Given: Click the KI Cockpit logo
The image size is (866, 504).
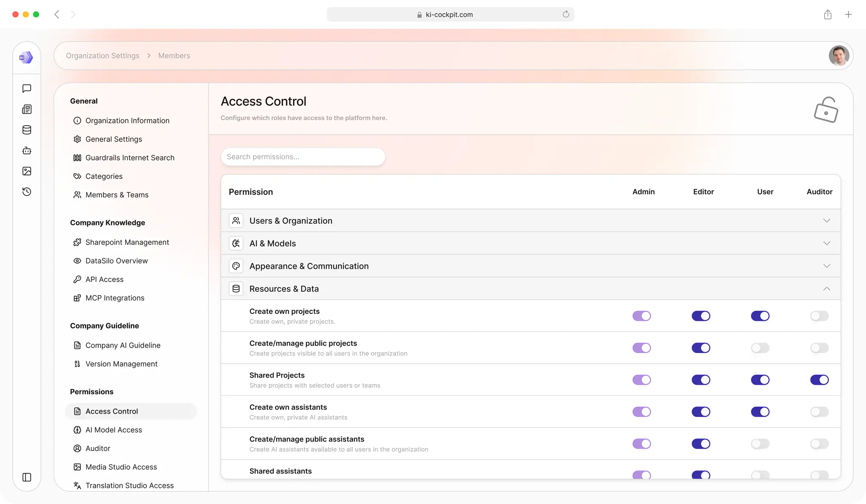Looking at the screenshot, I should pyautogui.click(x=26, y=57).
